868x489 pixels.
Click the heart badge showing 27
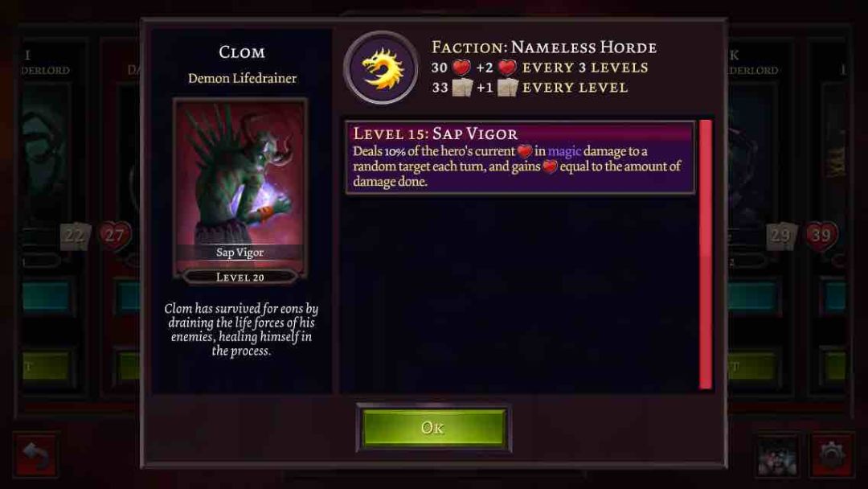pyautogui.click(x=115, y=236)
